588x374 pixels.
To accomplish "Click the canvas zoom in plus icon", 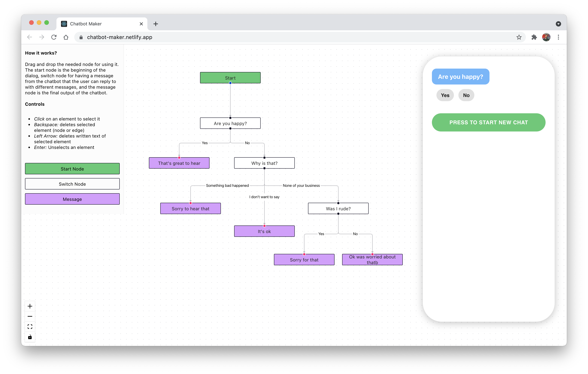I will click(30, 306).
